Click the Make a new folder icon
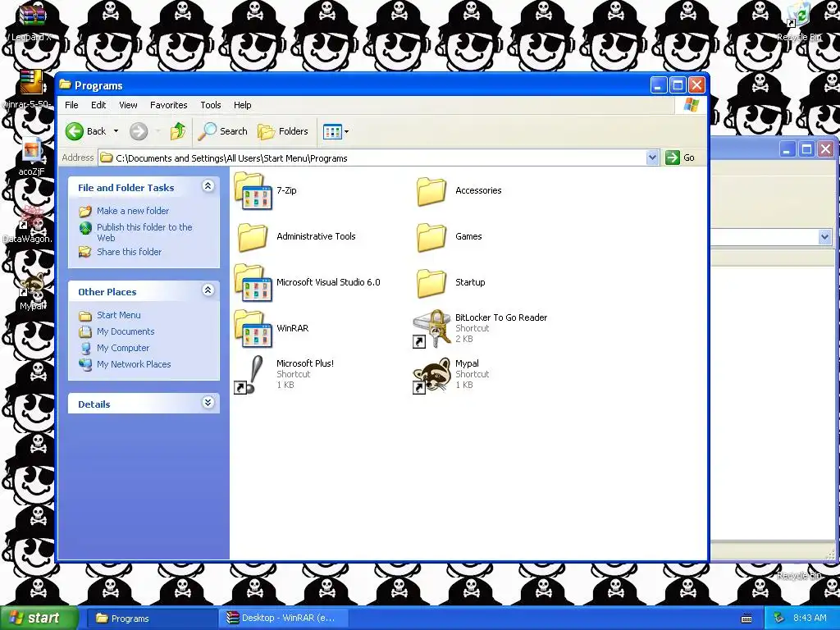Viewport: 840px width, 630px height. click(x=85, y=211)
